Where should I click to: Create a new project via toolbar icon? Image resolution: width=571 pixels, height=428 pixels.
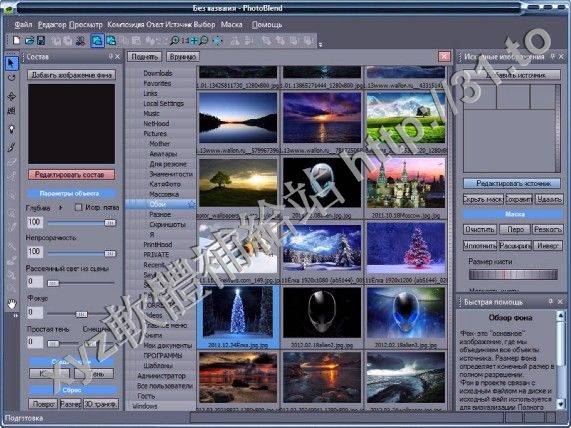[16, 40]
